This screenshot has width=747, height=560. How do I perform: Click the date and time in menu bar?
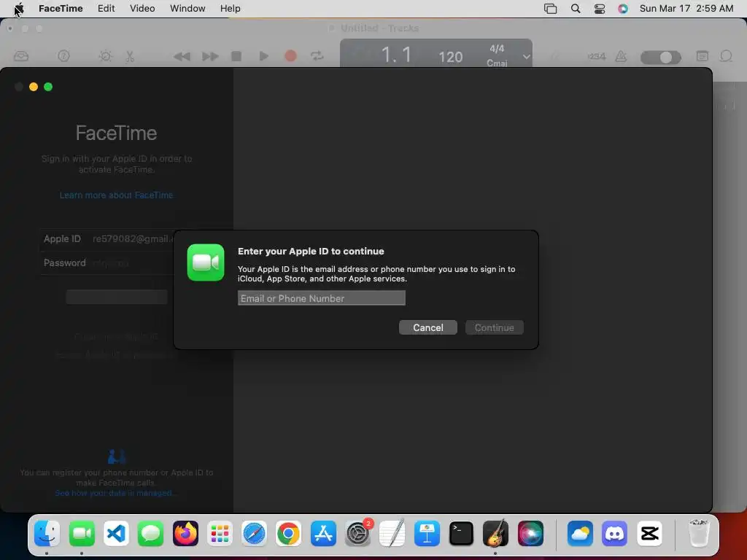pos(686,9)
